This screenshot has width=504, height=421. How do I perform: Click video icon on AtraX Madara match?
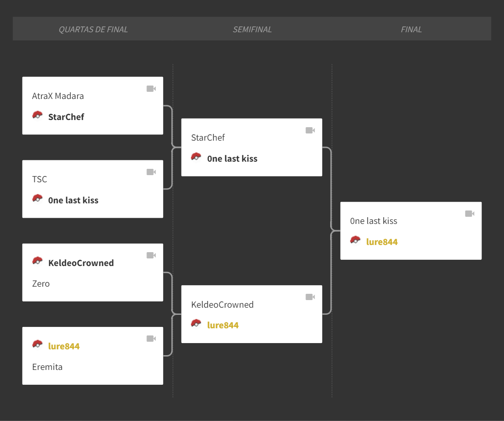151,89
